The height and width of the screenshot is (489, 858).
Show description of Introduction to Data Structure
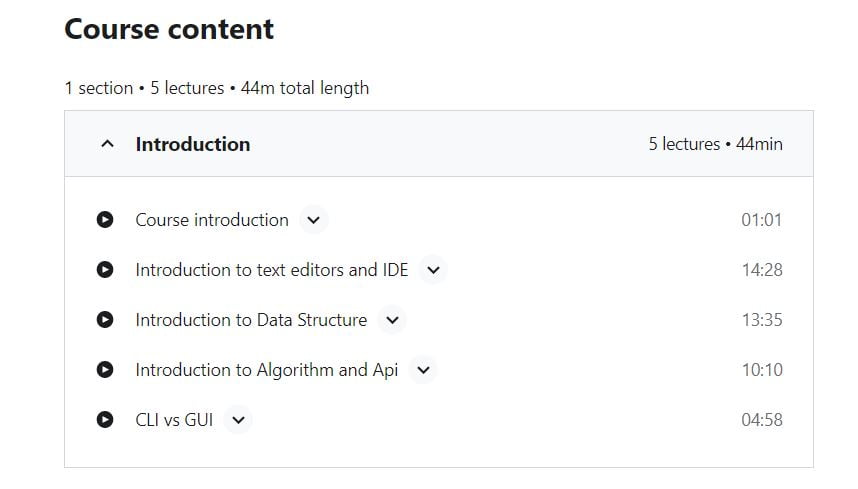(x=392, y=320)
